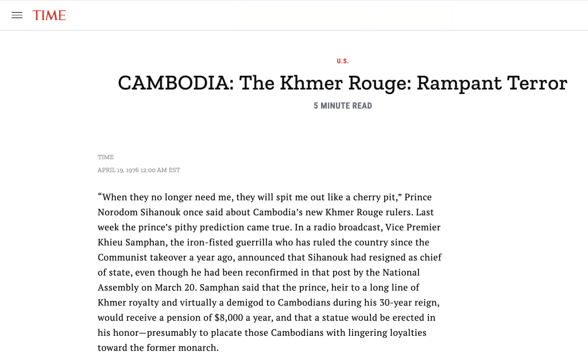Click "cherry pit" in the first line
Viewport: 588px width, 364px height.
pos(376,197)
